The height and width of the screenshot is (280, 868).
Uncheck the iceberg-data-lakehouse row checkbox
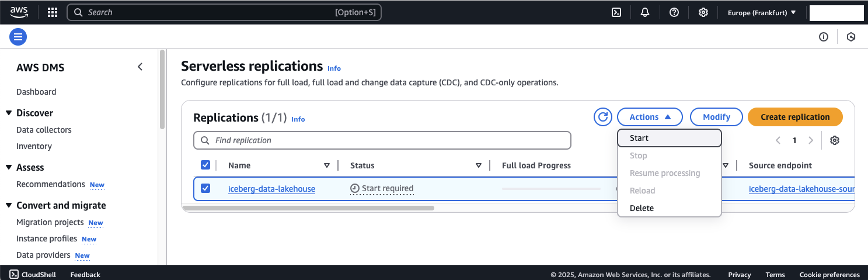click(x=205, y=188)
